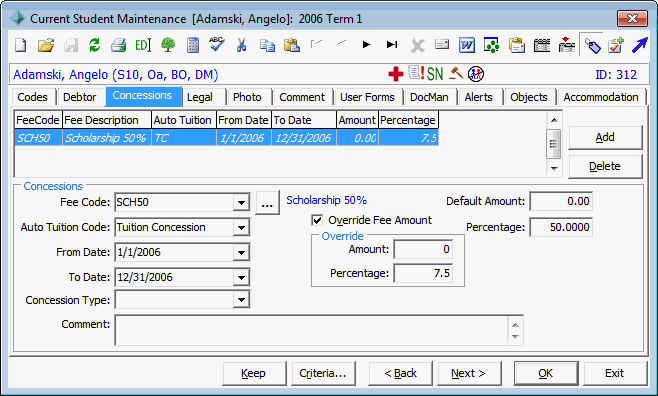This screenshot has height=396, width=658.
Task: Click the Print icon in toolbar
Action: 118,44
